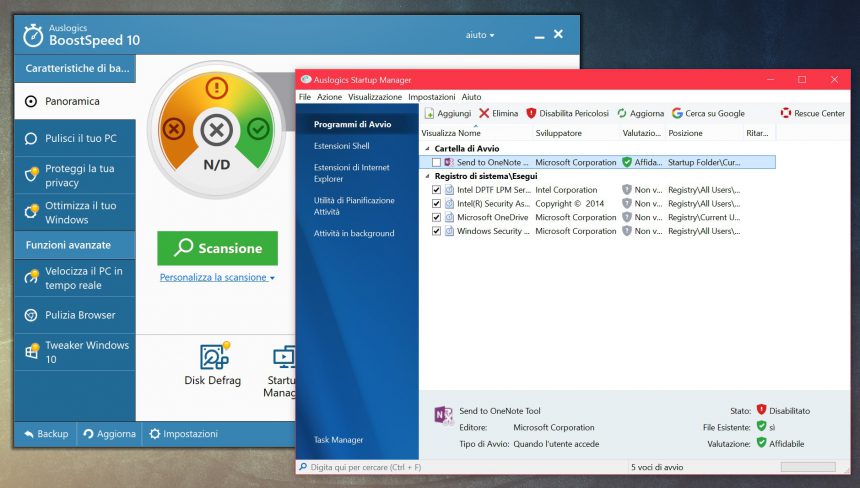This screenshot has height=488, width=860.
Task: Click the gray center X icon on gauge
Action: 217,130
